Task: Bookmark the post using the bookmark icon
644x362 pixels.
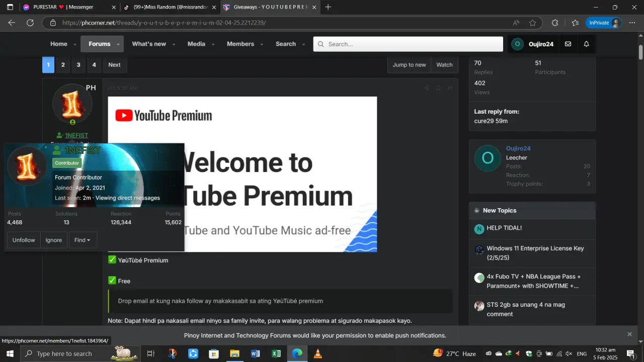Action: click(x=438, y=88)
